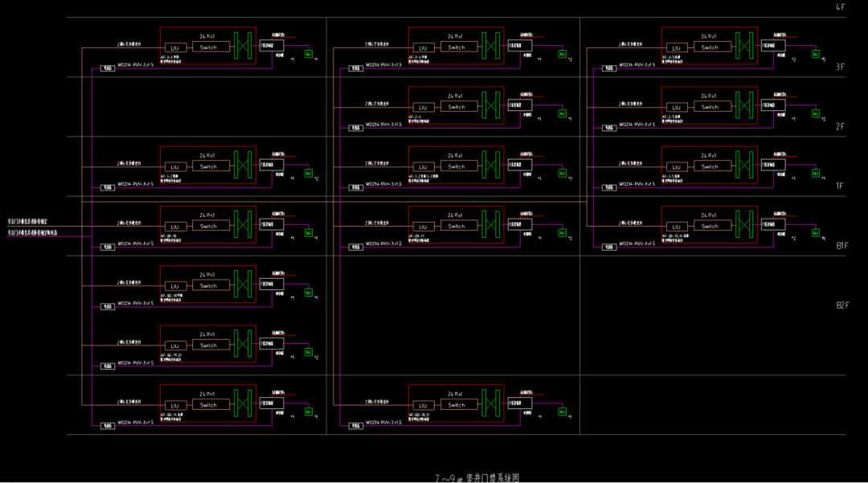The image size is (868, 483).
Task: Click the Switch box in right column 1F row
Action: (x=710, y=166)
